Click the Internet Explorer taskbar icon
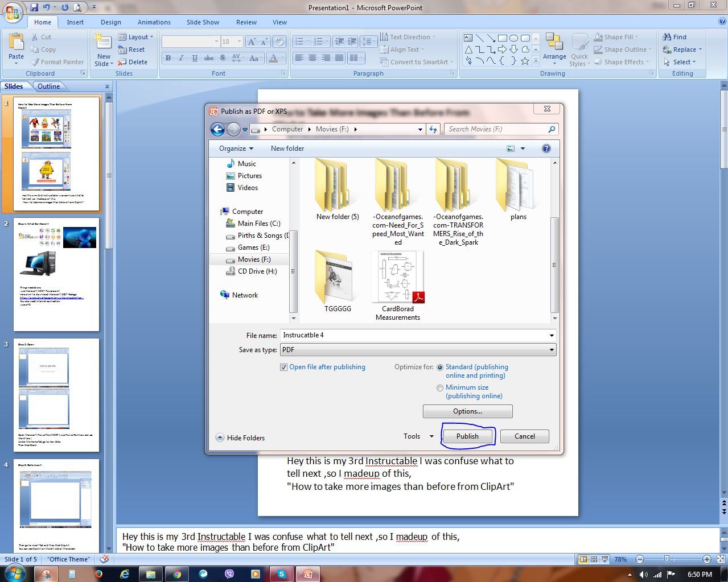The width and height of the screenshot is (728, 582). tap(124, 574)
